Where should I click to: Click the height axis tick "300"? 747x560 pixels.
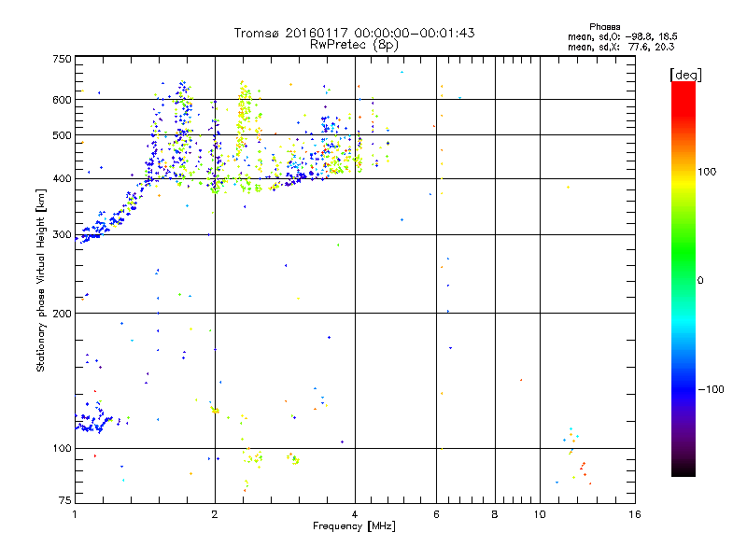tap(62, 235)
